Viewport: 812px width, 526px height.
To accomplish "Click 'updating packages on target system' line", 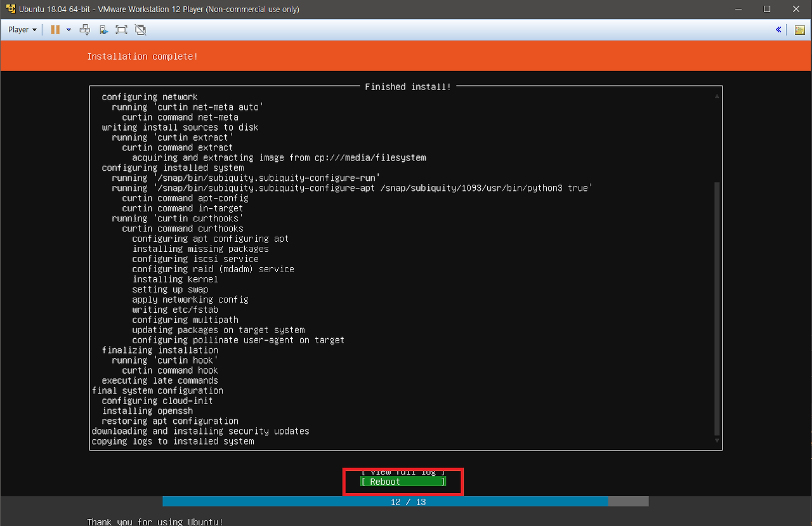I will (218, 331).
